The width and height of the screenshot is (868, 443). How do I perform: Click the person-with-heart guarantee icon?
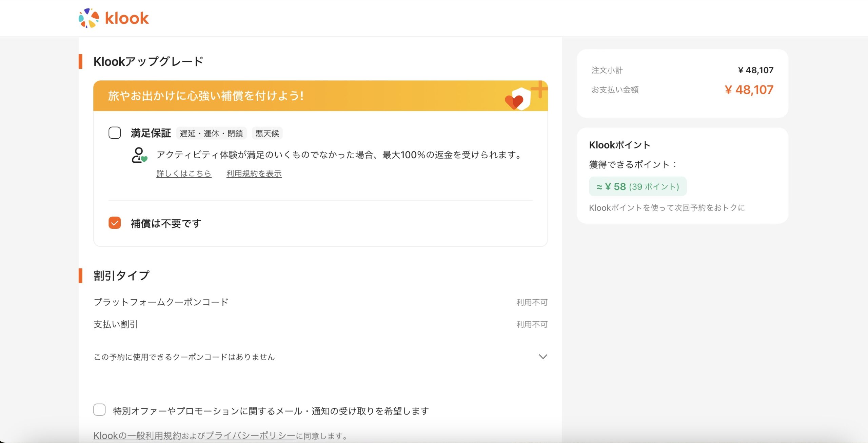[x=139, y=155]
